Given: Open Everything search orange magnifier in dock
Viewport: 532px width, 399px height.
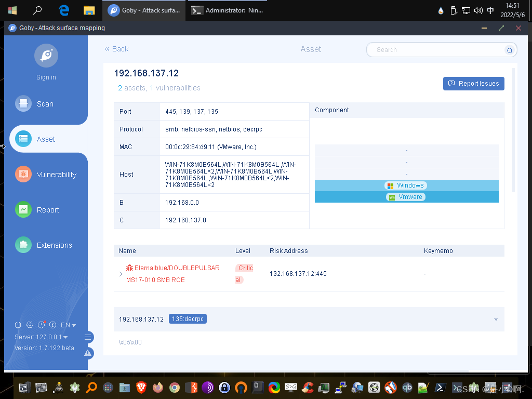Looking at the screenshot, I should pyautogui.click(x=91, y=387).
